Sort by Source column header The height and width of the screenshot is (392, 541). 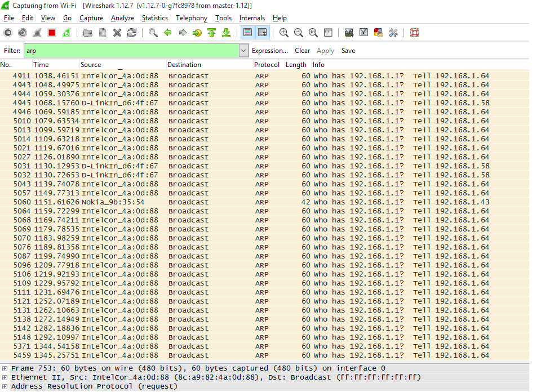(x=123, y=65)
